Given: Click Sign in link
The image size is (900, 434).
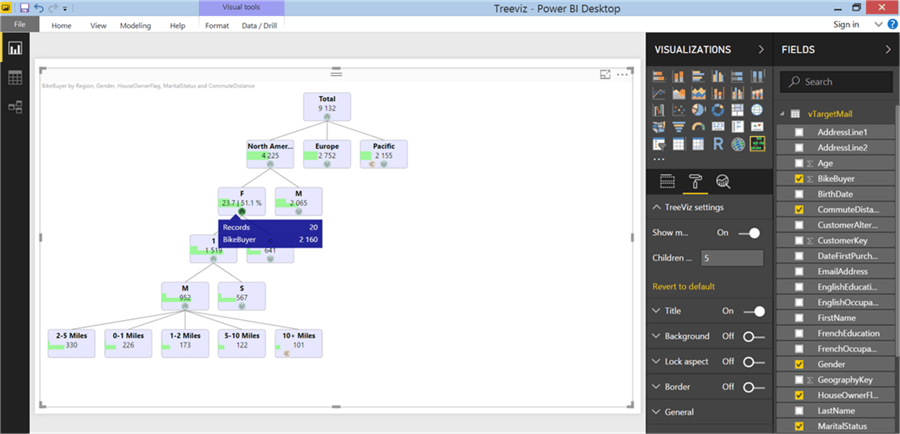Looking at the screenshot, I should click(846, 24).
